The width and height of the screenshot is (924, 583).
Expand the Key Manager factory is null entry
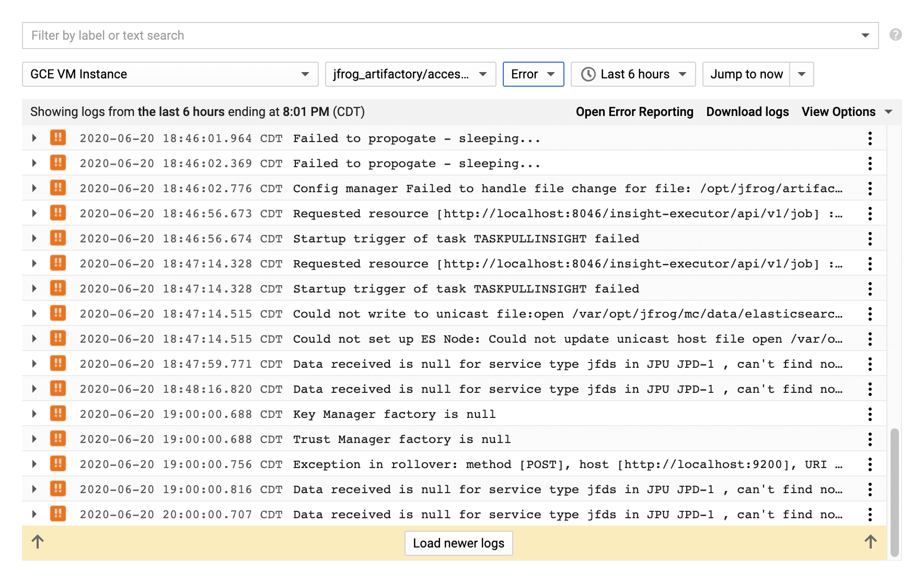click(x=34, y=414)
